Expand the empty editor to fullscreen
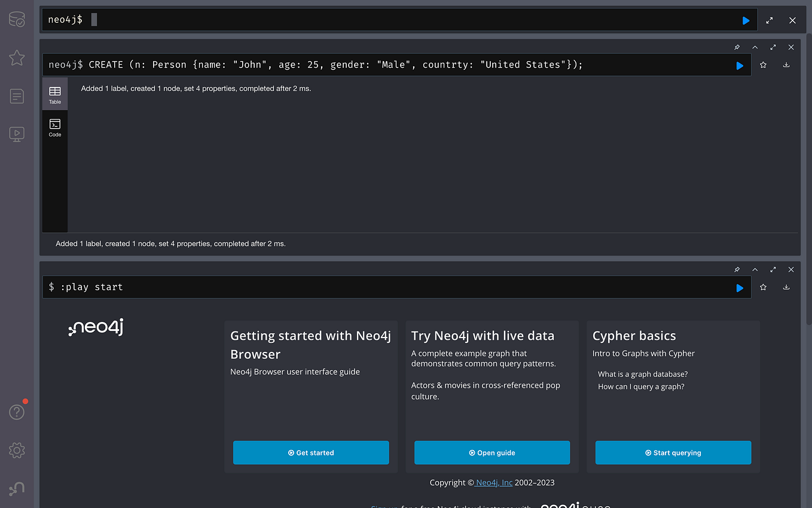Viewport: 812px width, 508px height. tap(770, 20)
